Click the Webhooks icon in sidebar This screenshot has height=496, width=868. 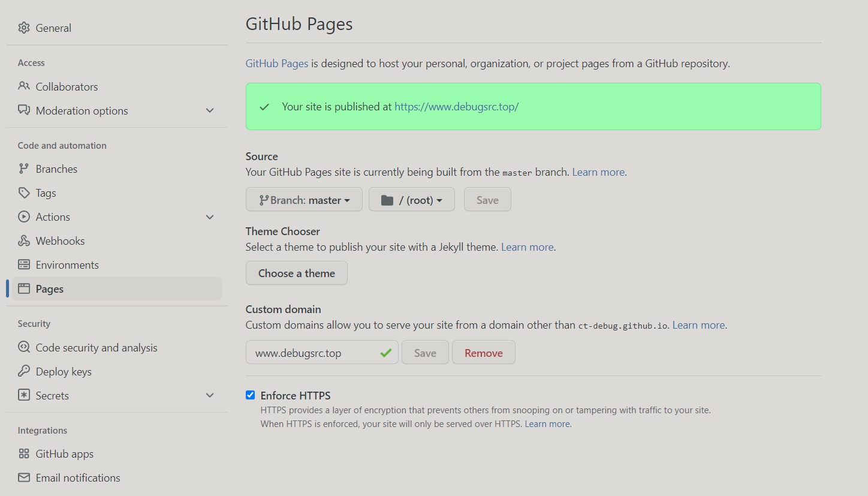pyautogui.click(x=24, y=241)
